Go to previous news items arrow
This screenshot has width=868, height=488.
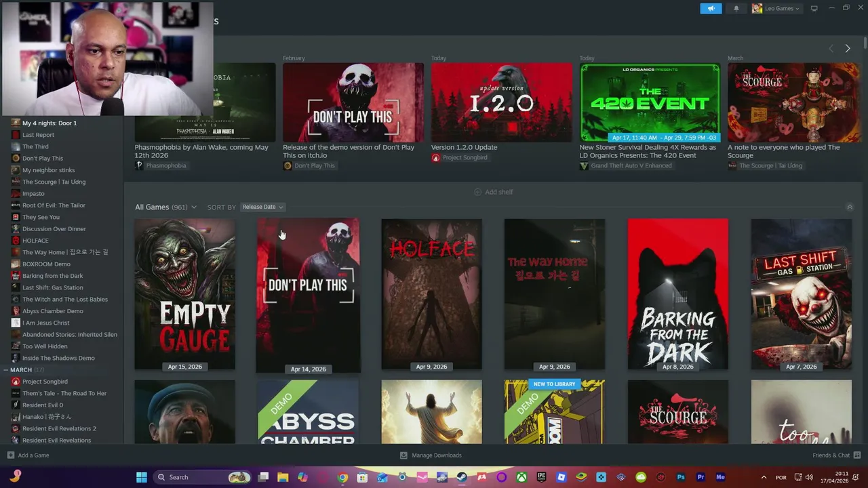(831, 48)
